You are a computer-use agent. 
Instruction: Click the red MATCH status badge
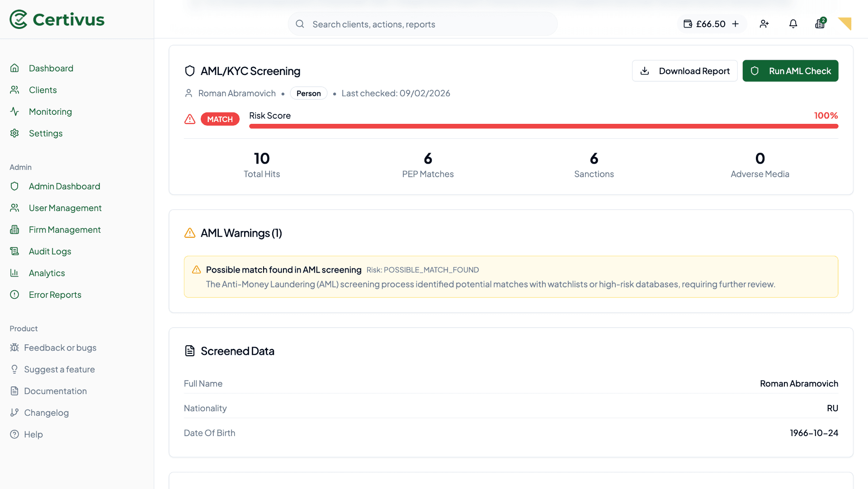click(x=220, y=119)
